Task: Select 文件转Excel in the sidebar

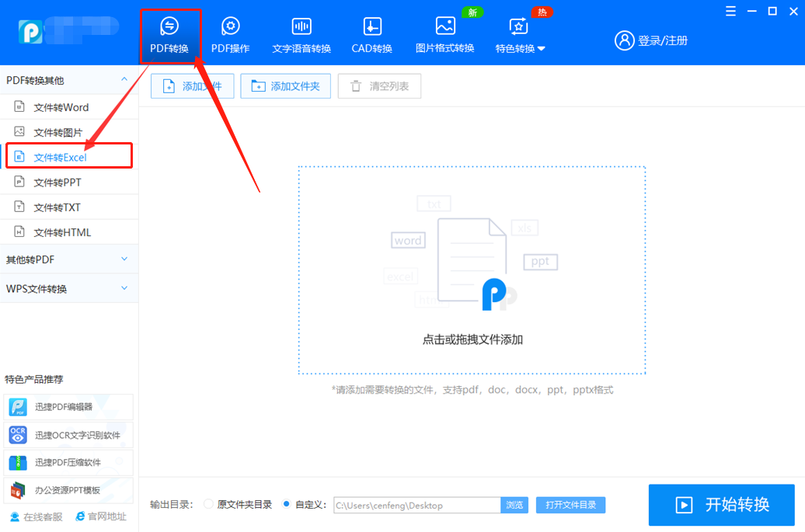Action: (69, 157)
